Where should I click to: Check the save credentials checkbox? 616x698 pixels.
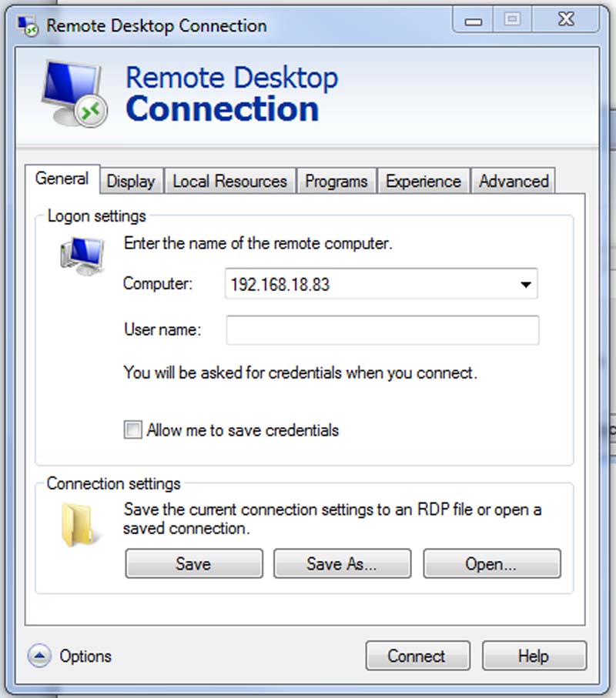pos(132,431)
